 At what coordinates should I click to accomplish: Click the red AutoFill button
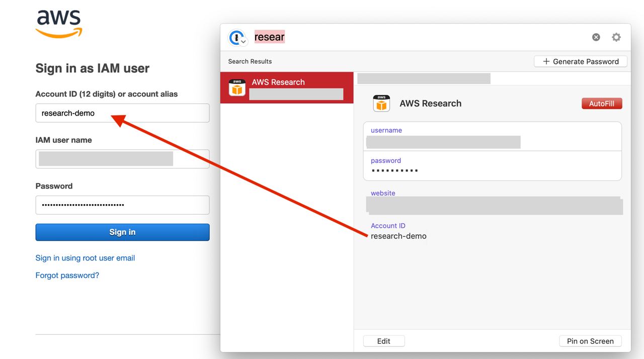pos(602,104)
